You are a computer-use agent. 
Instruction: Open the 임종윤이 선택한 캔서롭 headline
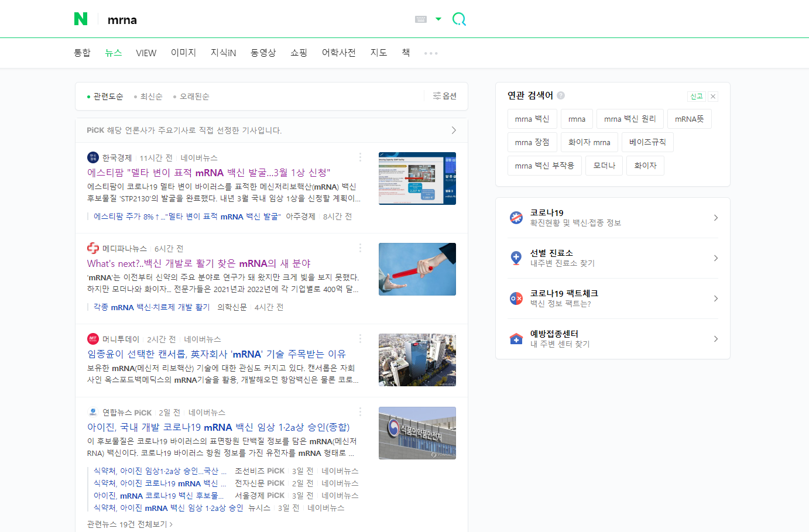click(217, 354)
